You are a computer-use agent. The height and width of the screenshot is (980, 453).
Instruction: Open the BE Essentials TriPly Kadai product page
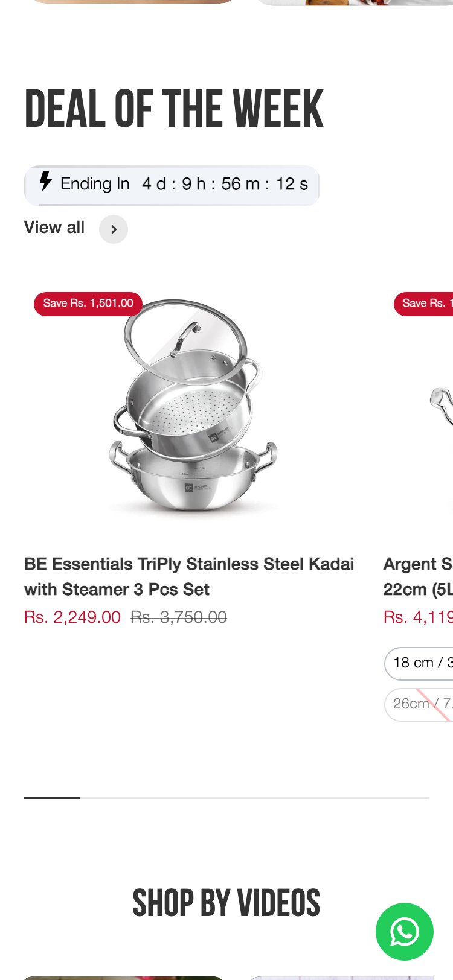pyautogui.click(x=188, y=576)
